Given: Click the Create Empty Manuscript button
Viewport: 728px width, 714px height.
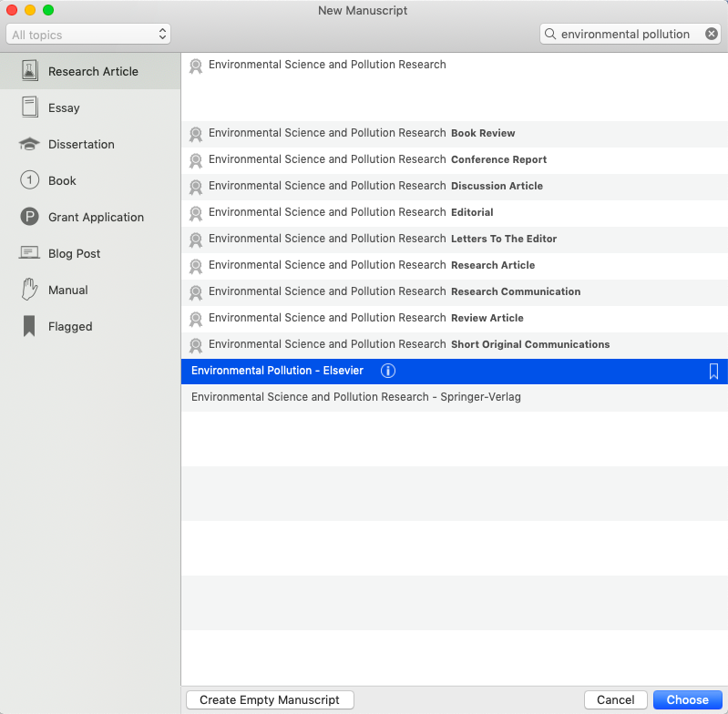Looking at the screenshot, I should tap(270, 699).
